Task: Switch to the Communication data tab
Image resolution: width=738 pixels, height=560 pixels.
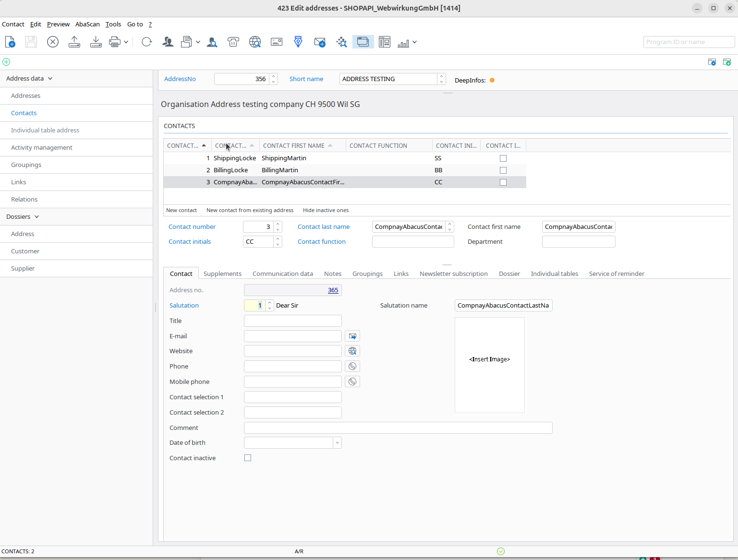Action: point(282,274)
